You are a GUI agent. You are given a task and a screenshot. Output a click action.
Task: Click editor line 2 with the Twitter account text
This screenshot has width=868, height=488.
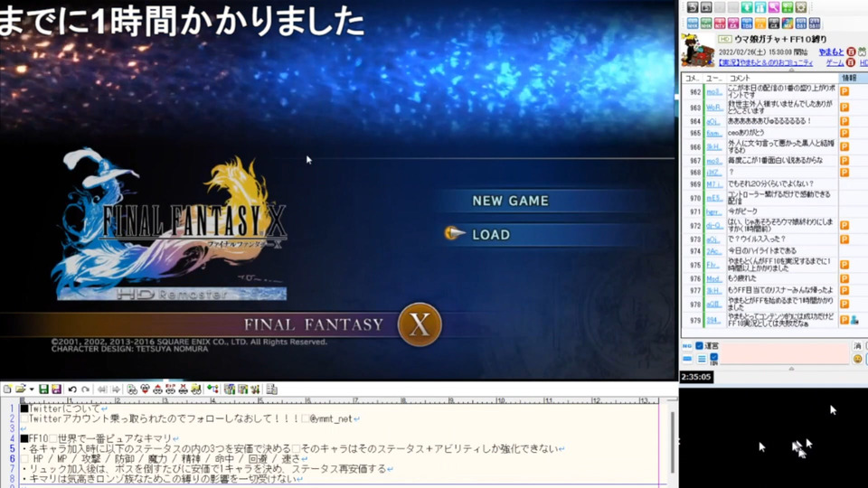coord(191,418)
